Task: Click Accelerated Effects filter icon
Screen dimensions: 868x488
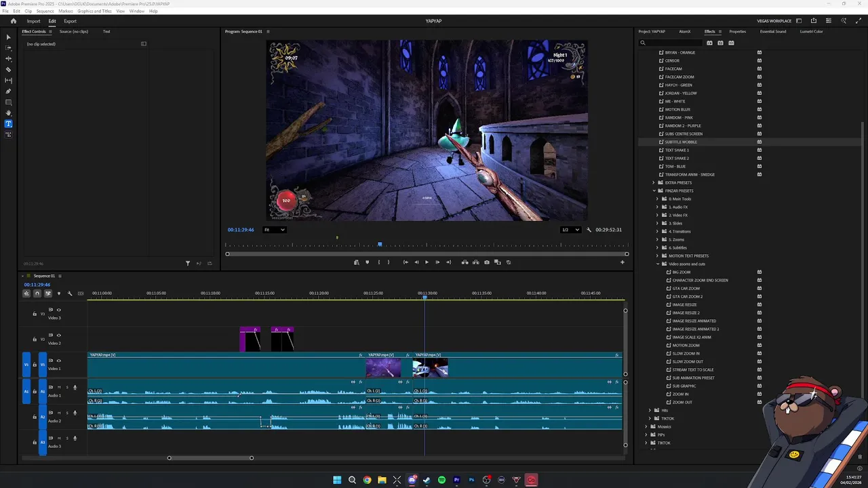Action: (x=709, y=43)
